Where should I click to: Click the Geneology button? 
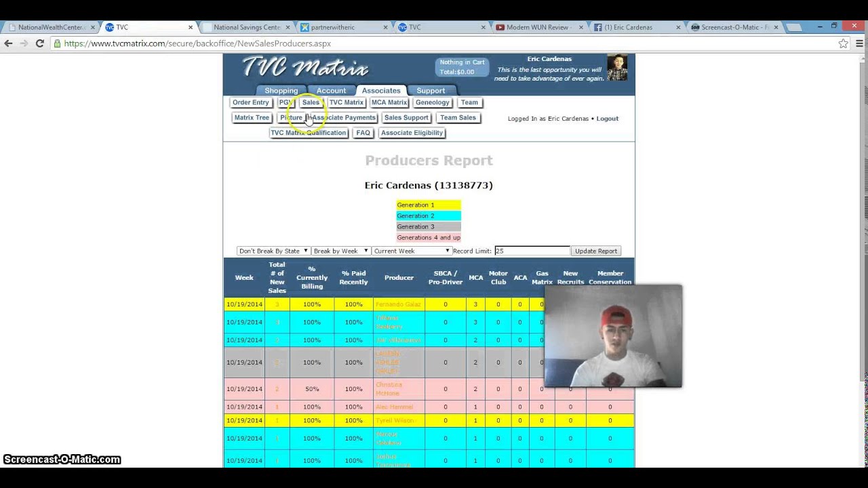tap(433, 103)
